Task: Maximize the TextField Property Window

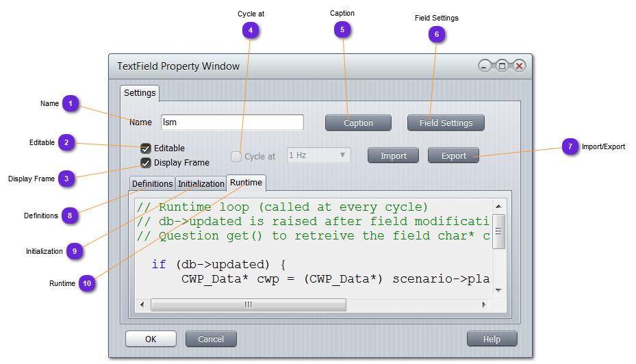Action: (x=502, y=66)
